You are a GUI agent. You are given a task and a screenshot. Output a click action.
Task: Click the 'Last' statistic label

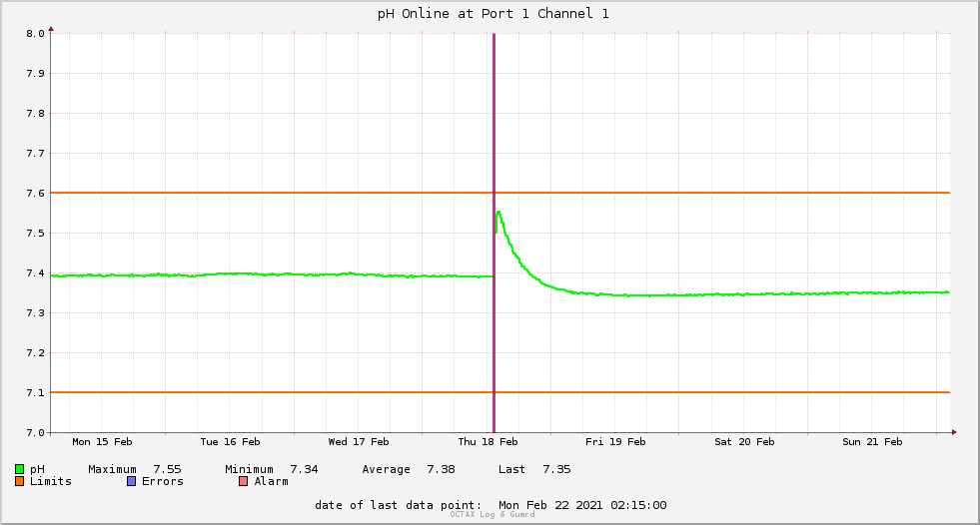511,469
